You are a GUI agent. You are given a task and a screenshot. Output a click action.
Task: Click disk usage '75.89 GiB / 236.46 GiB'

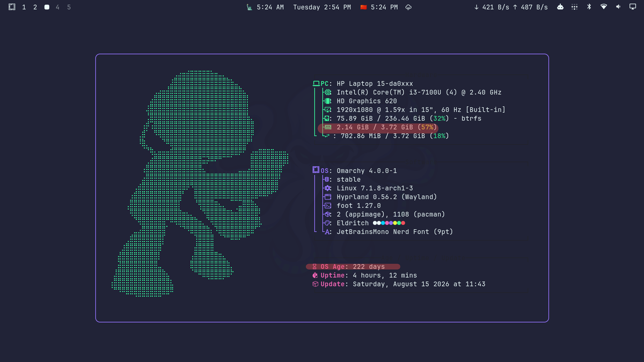382,119
